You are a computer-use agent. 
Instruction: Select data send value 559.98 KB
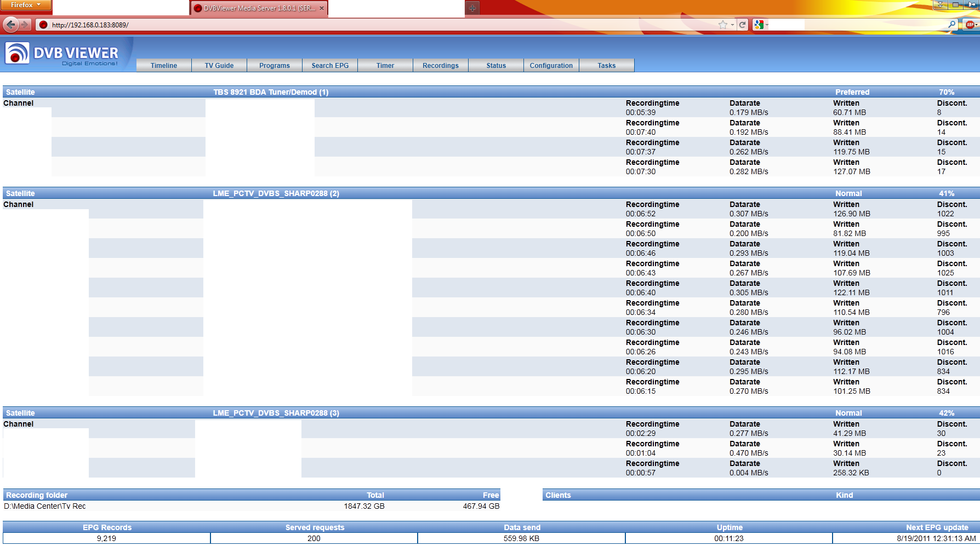521,538
